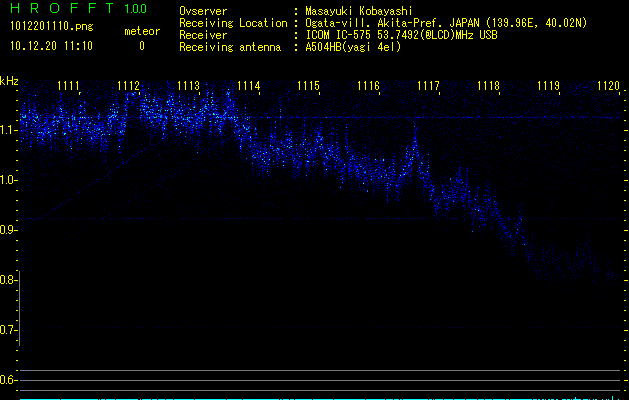Viewport: 629px width, 400px height.
Task: Select the 10.12.20 11:10 timestamp
Action: coord(50,46)
